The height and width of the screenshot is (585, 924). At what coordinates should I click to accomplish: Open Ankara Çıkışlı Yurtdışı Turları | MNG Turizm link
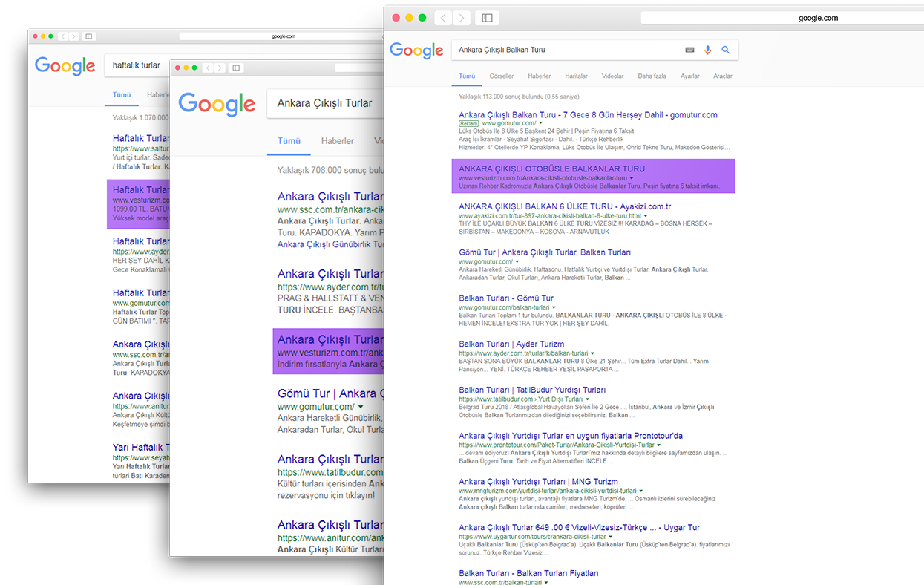(x=538, y=482)
